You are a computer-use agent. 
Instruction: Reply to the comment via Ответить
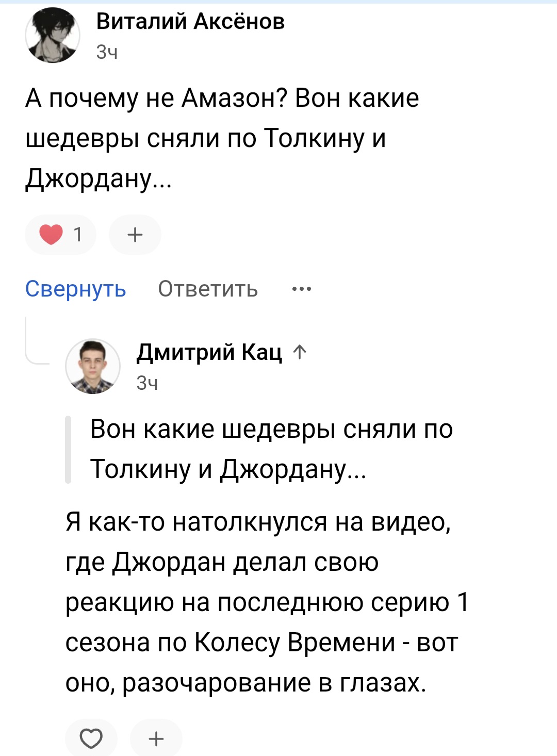[x=208, y=289]
